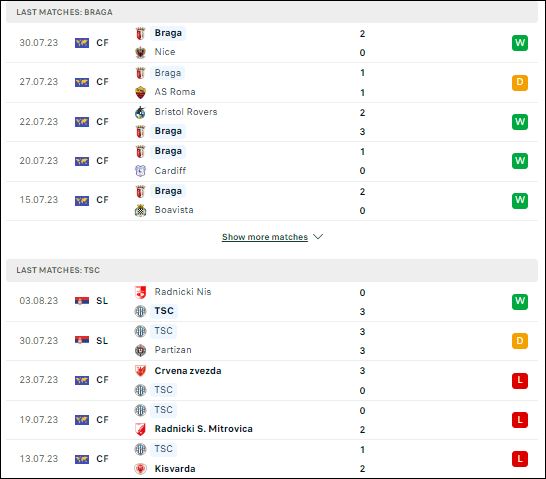Click the W result badge for Braga vs Nice
546x479 pixels.
pyautogui.click(x=520, y=43)
